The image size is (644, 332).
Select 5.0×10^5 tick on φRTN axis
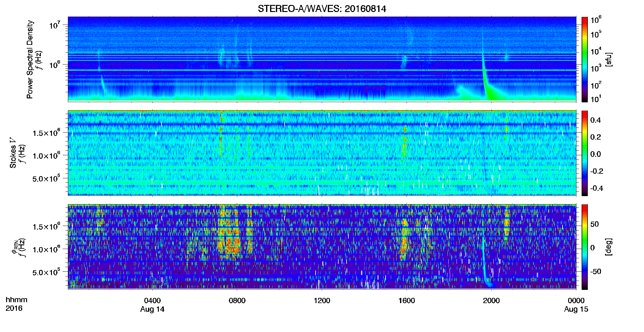point(46,272)
